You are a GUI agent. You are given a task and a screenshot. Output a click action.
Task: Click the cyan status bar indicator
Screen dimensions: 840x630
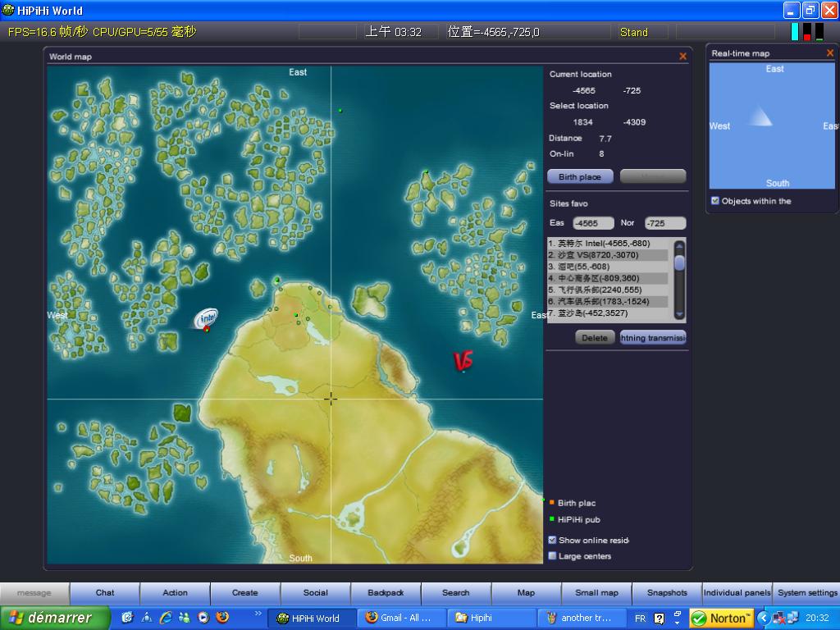pos(795,32)
